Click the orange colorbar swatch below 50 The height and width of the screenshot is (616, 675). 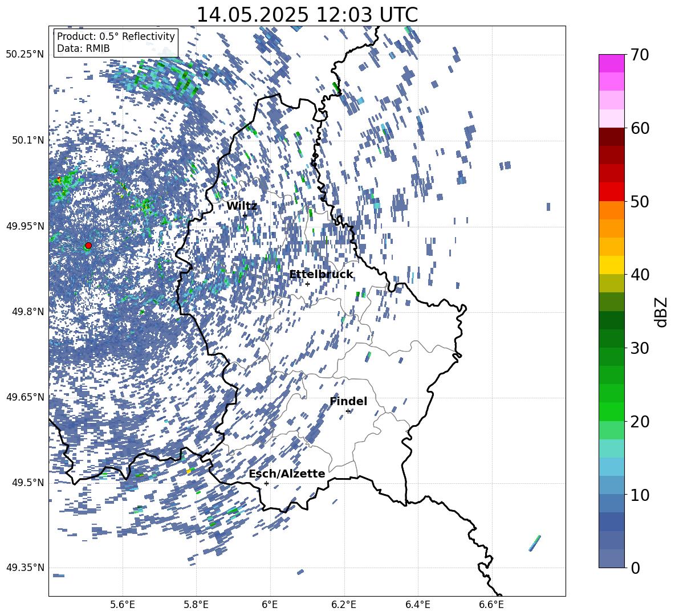coord(611,210)
